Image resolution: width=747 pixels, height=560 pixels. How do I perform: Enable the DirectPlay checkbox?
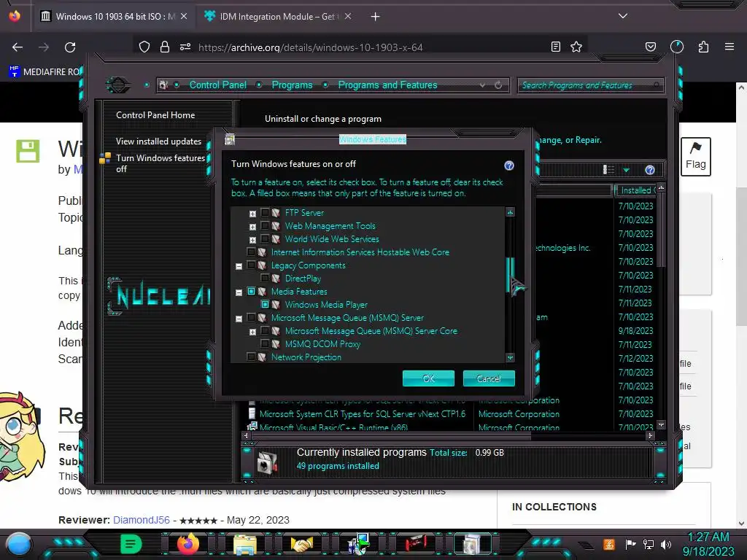(265, 278)
